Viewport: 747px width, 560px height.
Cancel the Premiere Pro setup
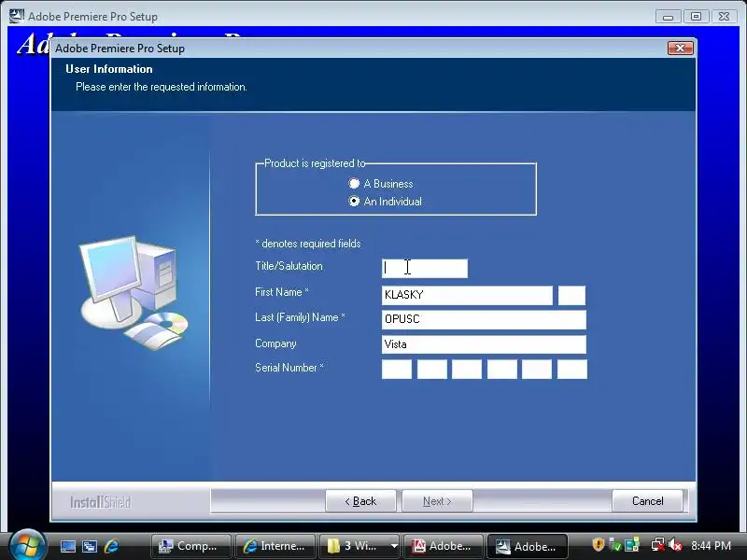tap(647, 501)
